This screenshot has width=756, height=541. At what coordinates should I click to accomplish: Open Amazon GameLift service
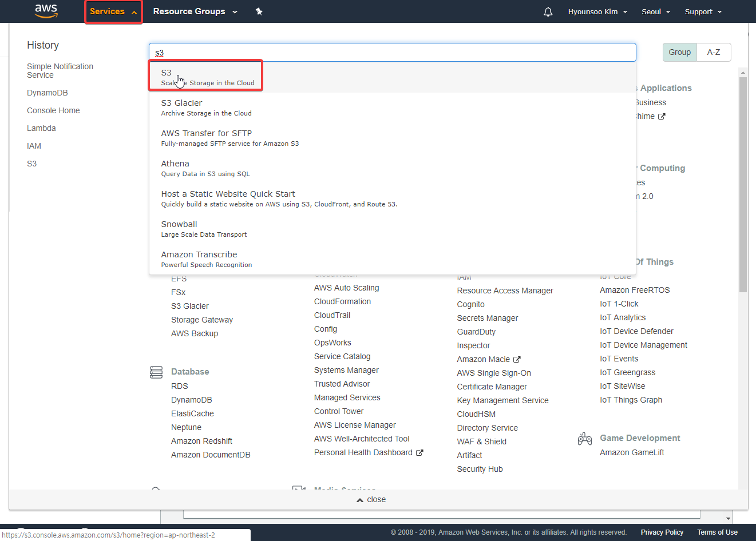click(x=632, y=452)
